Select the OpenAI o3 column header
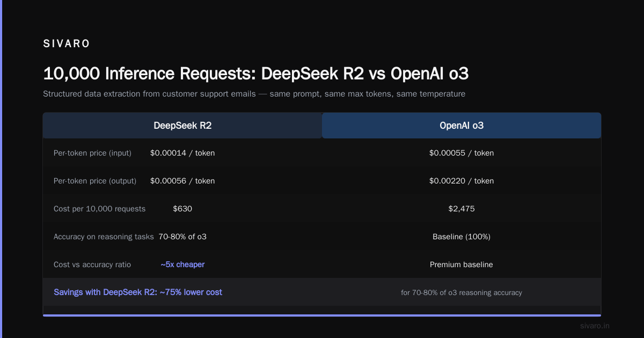 pos(462,126)
